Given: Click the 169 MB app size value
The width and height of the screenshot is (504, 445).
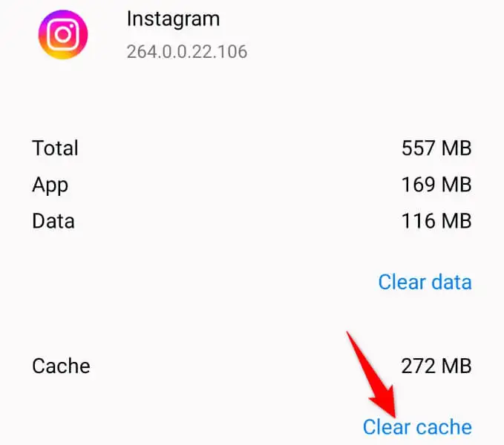Looking at the screenshot, I should (x=436, y=185).
